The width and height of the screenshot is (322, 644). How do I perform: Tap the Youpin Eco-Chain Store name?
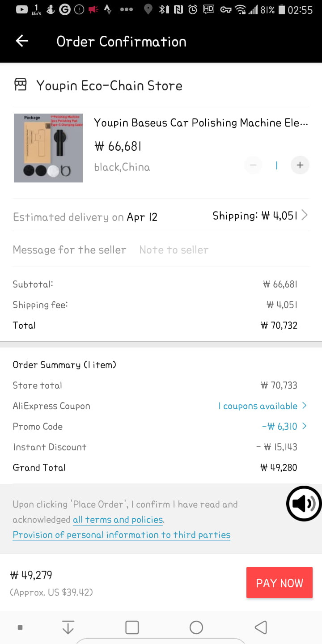pyautogui.click(x=109, y=85)
